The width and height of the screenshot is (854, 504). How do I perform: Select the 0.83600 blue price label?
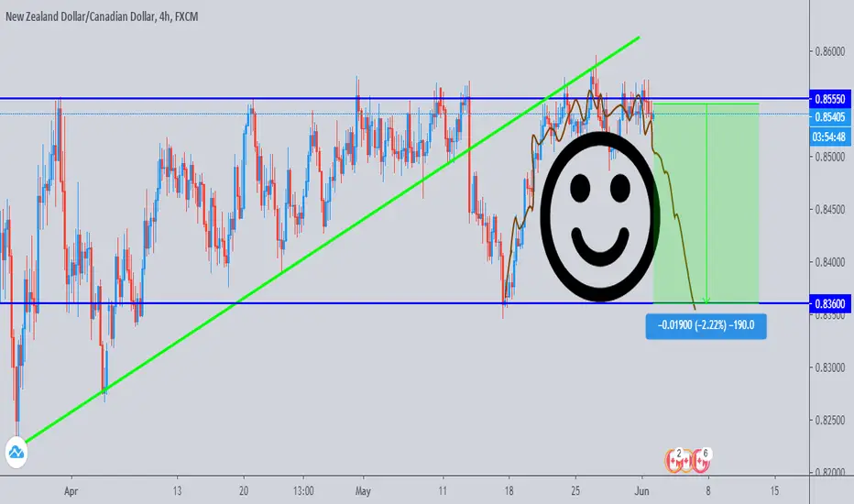(x=830, y=303)
